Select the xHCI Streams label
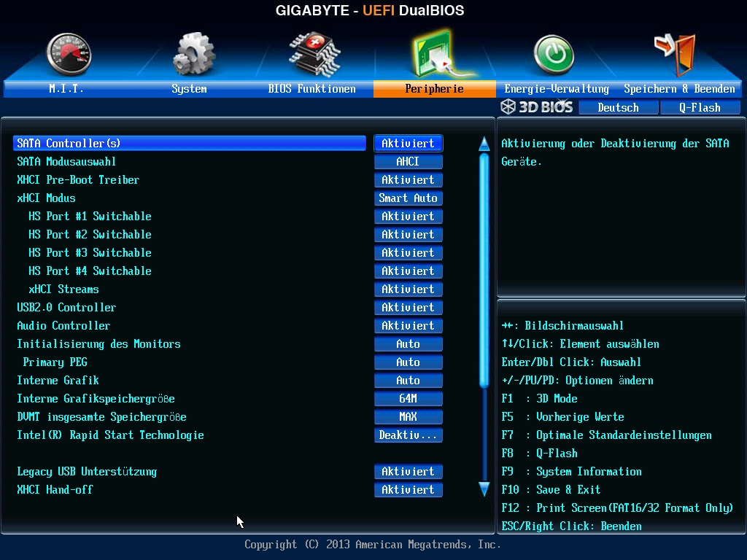The height and width of the screenshot is (560, 747). coord(64,289)
